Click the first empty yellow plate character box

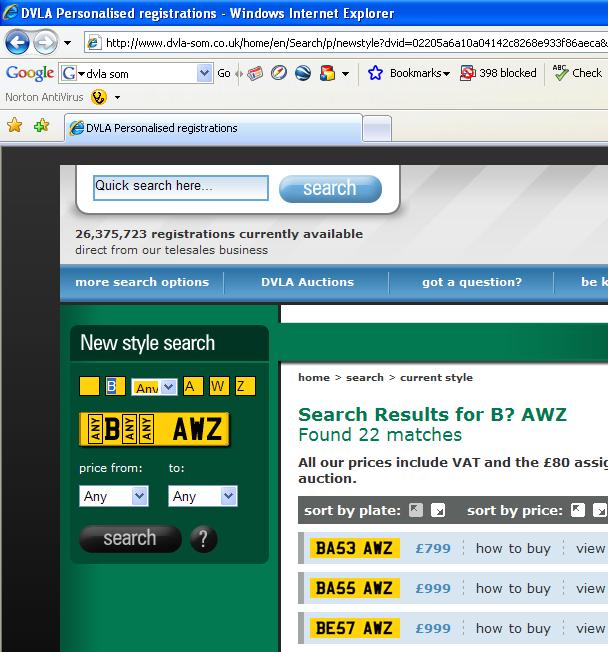click(x=89, y=386)
